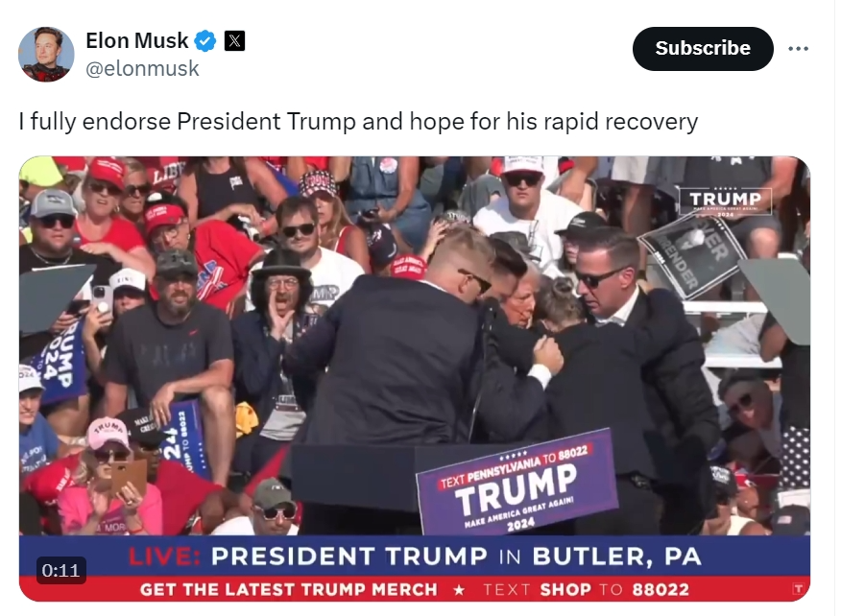Click the TEXT SHOP TO 88022 ticker text
841x616 pixels.
(586, 590)
